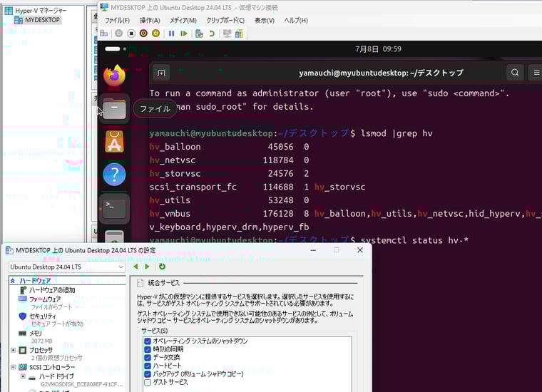Click the 統合サービス page icon
The height and width of the screenshot is (392, 542).
tap(140, 283)
